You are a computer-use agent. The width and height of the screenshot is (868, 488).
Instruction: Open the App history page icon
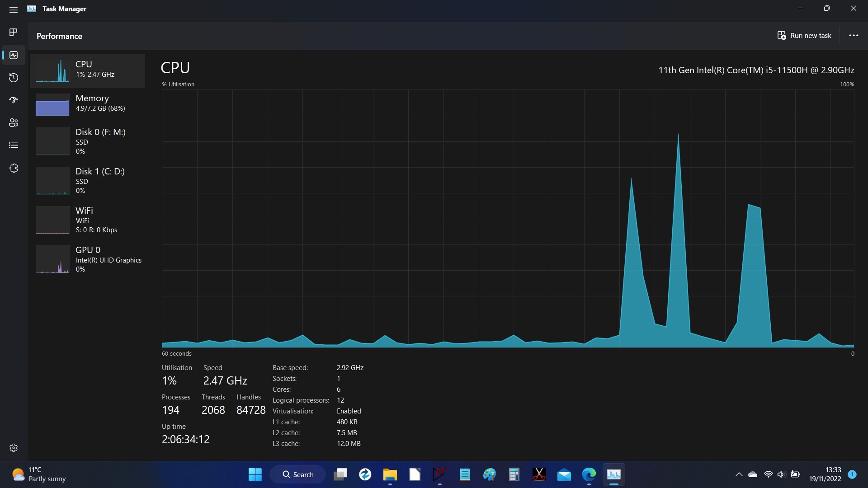pos(14,78)
